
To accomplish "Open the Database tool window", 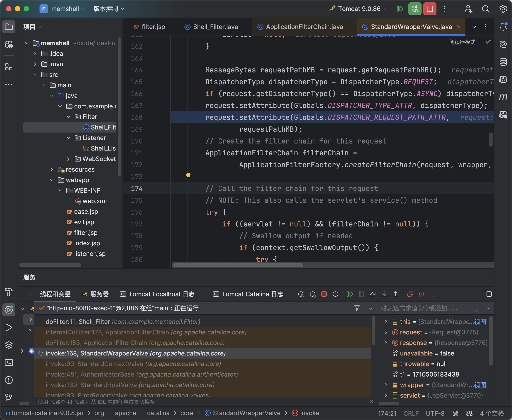I will tap(503, 62).
